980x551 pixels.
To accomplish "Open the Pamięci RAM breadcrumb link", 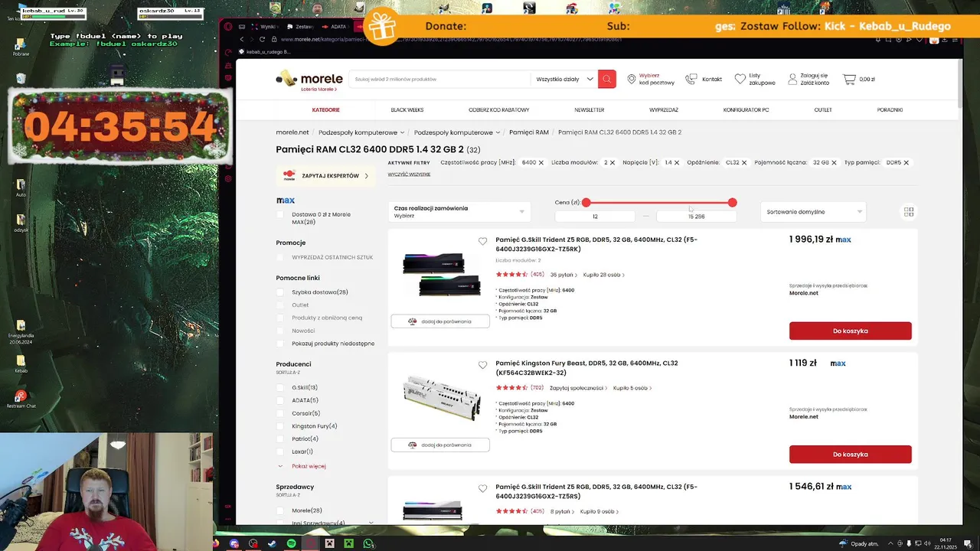I will [x=529, y=132].
